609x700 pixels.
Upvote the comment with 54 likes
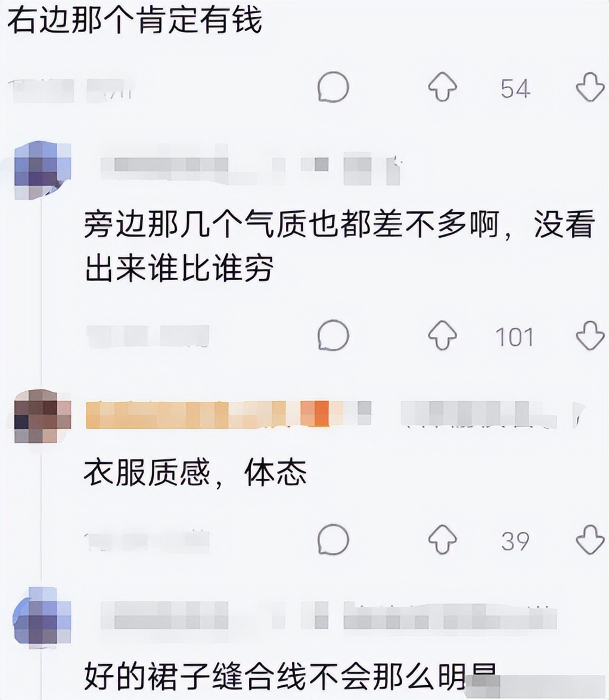443,86
